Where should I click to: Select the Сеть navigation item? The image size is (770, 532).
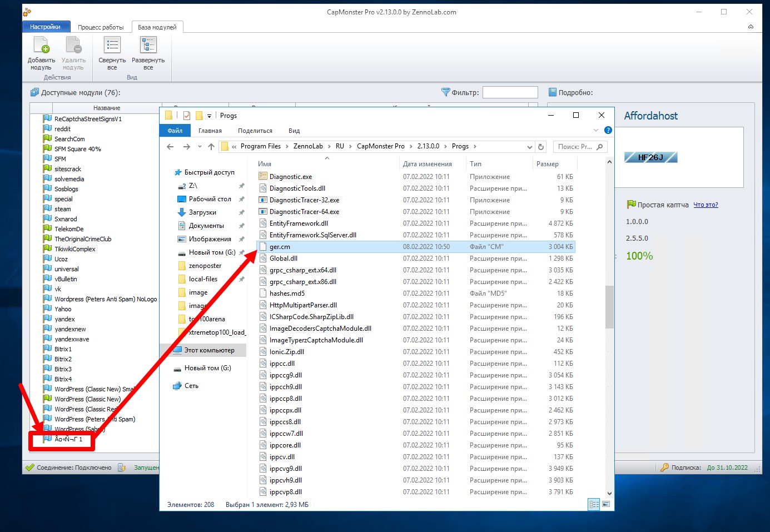[x=191, y=386]
